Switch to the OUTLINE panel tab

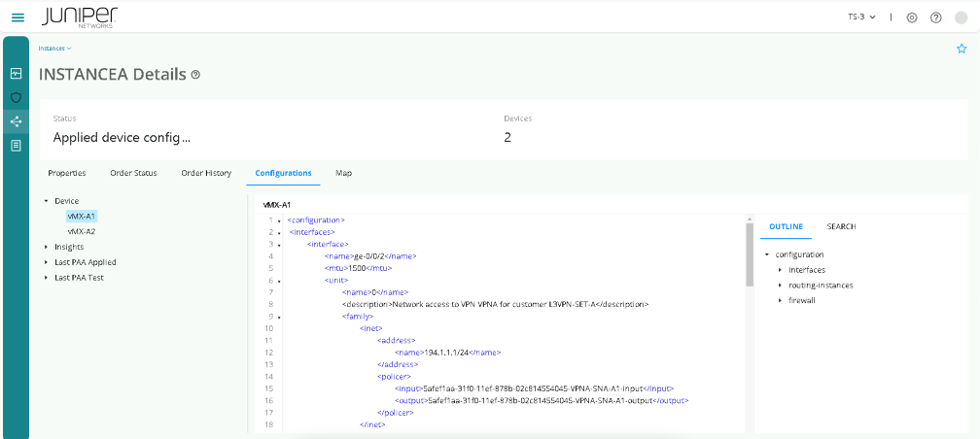click(x=786, y=226)
